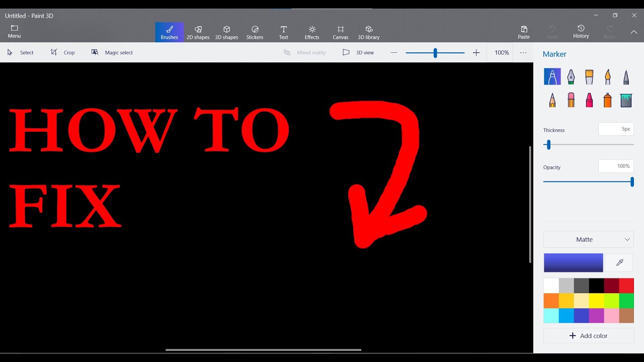Viewport: 644px width, 362px height.
Task: Select the Oil brush
Action: pyautogui.click(x=589, y=76)
